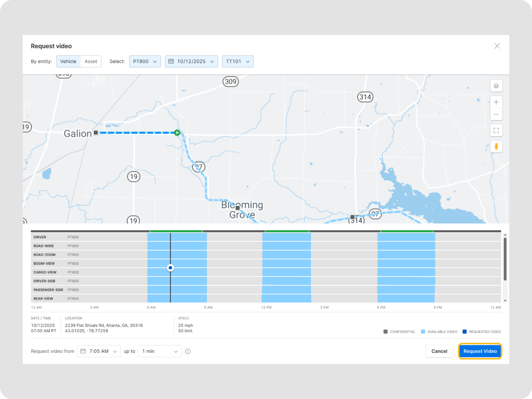
Task: Click the info icon beside duration
Action: click(188, 351)
